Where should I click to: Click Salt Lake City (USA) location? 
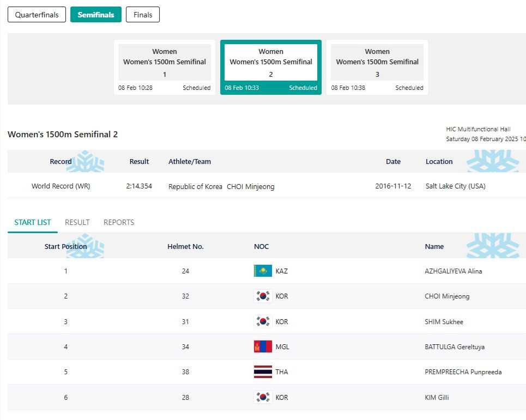(x=455, y=186)
